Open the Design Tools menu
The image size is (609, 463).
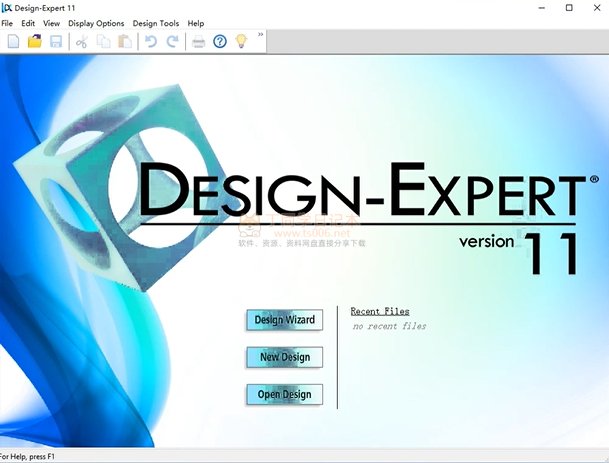click(156, 23)
